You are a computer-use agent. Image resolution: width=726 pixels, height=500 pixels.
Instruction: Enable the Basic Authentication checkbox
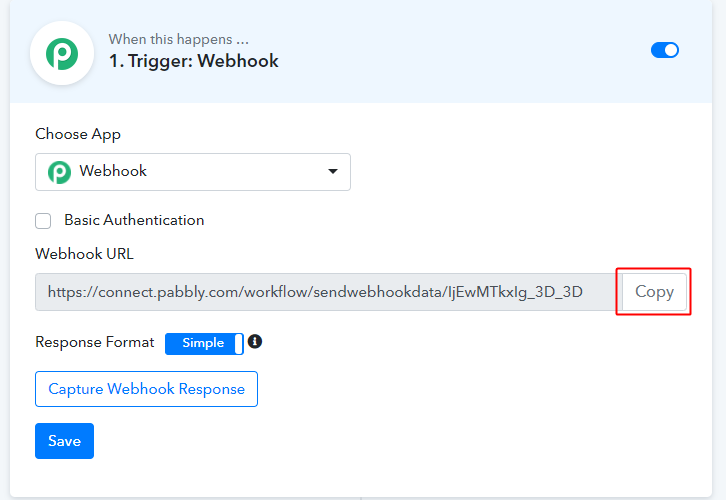43,221
